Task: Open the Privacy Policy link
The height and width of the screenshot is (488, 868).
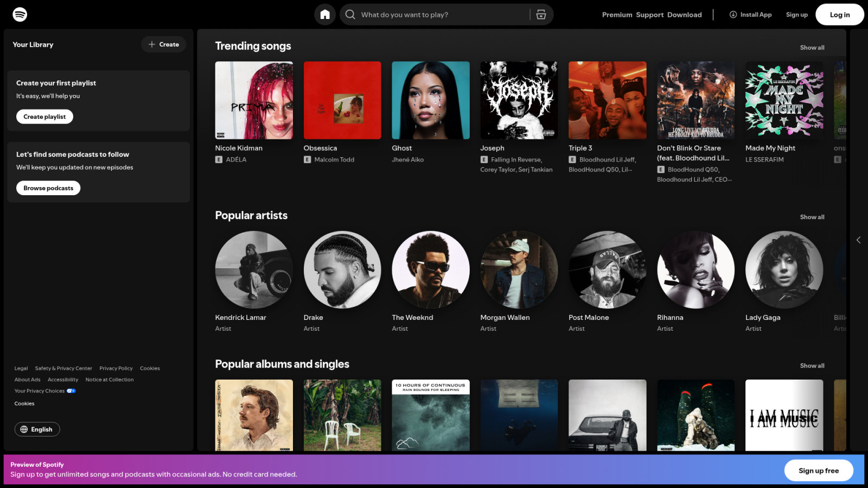Action: 116,368
